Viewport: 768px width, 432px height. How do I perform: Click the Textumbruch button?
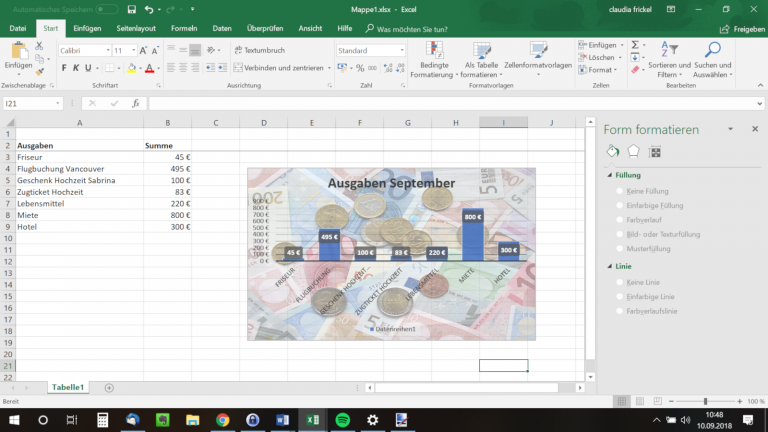[260, 50]
